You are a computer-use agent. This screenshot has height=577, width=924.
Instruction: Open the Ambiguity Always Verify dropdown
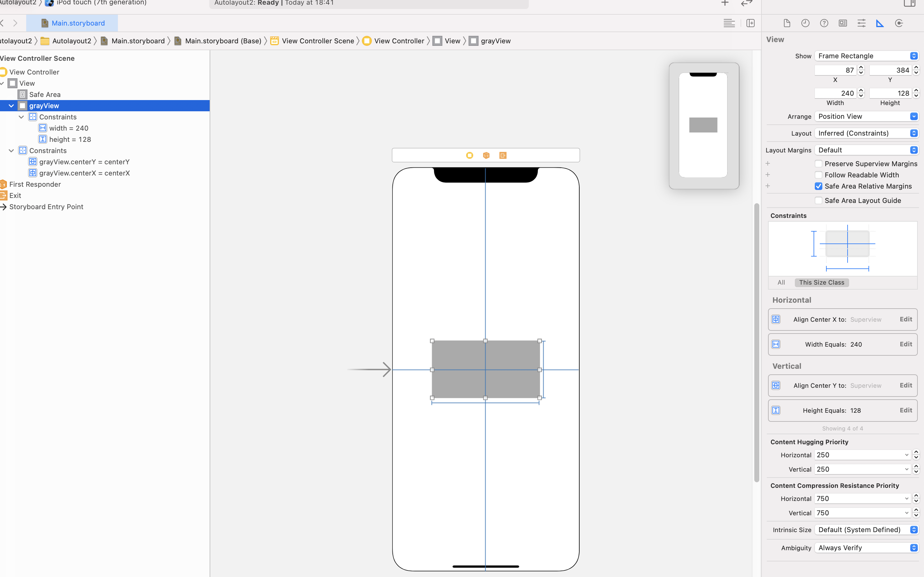pyautogui.click(x=866, y=548)
